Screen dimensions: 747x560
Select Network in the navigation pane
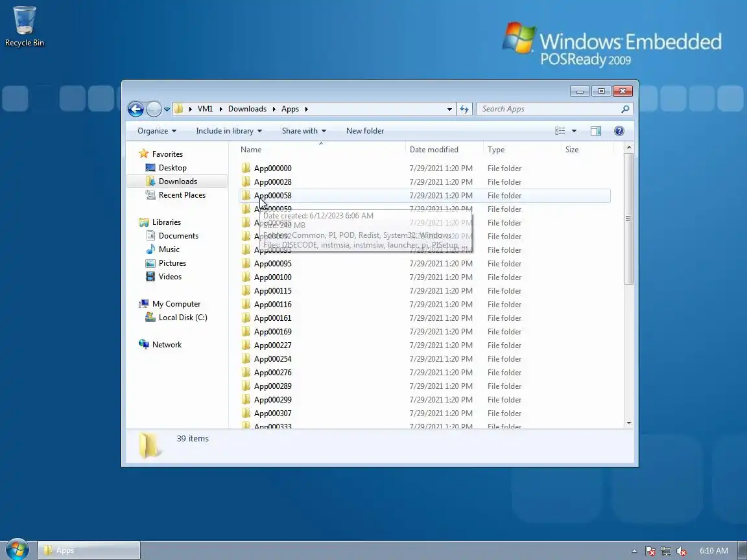coord(167,345)
